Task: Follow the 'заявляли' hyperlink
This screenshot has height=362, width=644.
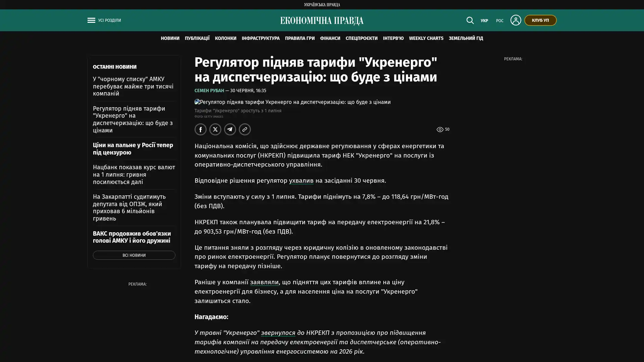Action: [264, 282]
